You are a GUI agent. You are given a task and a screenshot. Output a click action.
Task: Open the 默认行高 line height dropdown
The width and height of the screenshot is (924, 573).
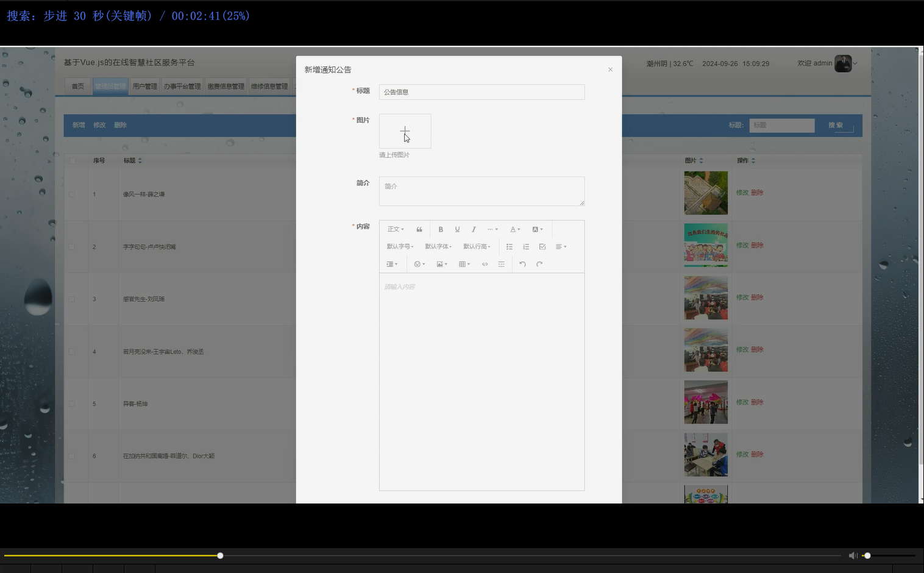[477, 246]
